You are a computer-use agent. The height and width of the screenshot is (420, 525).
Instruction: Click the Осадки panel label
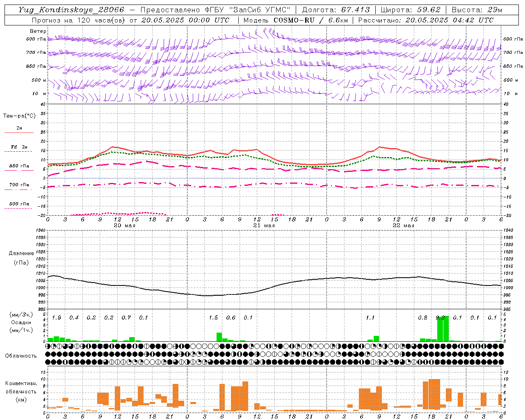click(21, 322)
